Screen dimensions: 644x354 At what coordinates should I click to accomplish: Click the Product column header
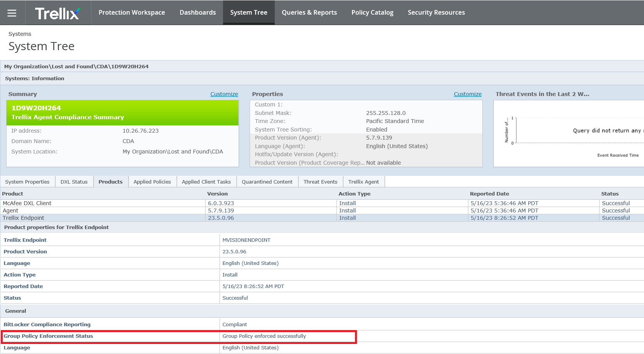[x=12, y=194]
